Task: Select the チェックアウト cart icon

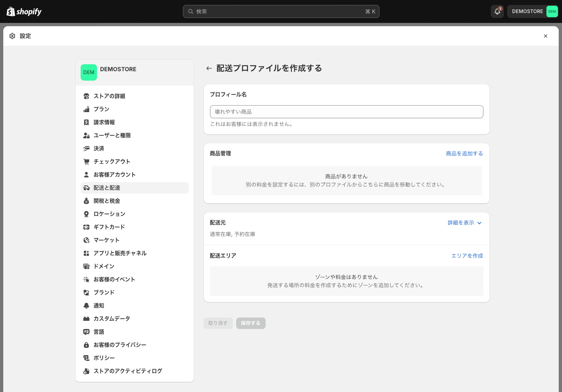Action: [x=86, y=161]
